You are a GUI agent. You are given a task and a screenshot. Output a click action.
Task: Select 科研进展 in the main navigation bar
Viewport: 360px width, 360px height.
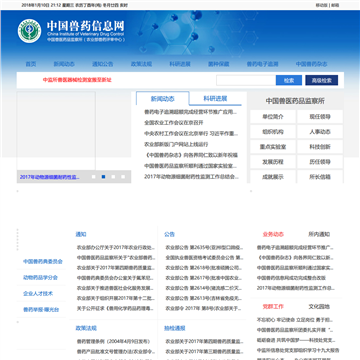click(x=180, y=64)
